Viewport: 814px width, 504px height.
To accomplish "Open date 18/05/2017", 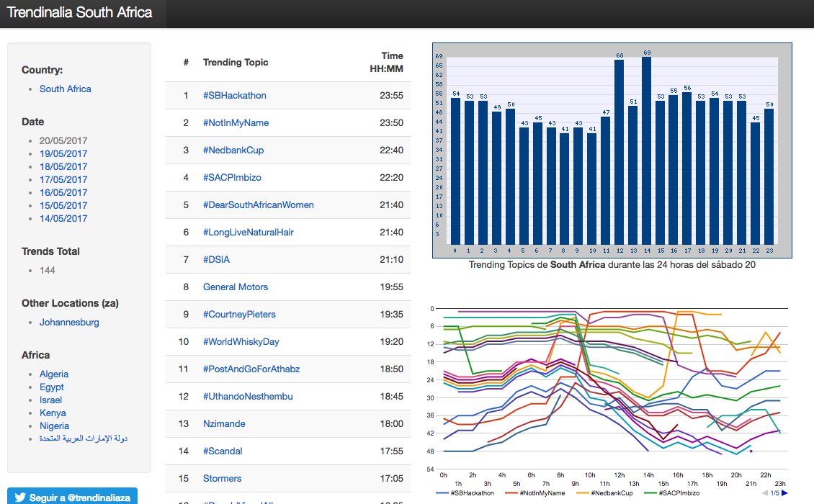I will coord(63,166).
